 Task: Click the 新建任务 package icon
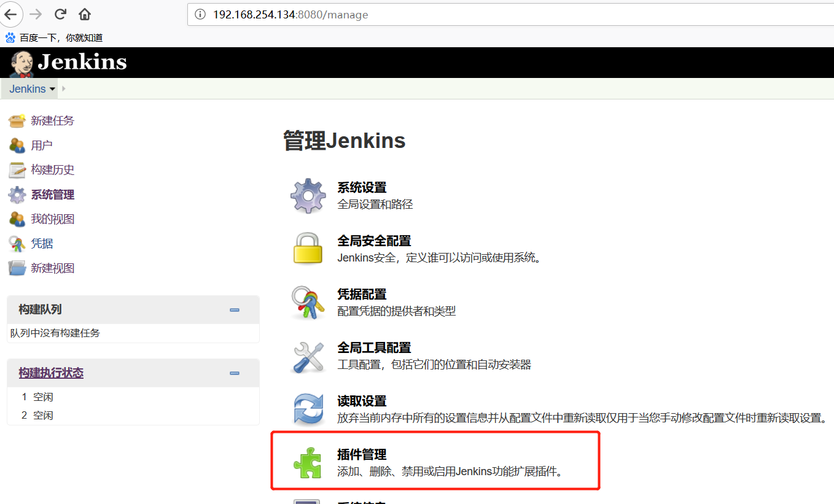[x=17, y=120]
